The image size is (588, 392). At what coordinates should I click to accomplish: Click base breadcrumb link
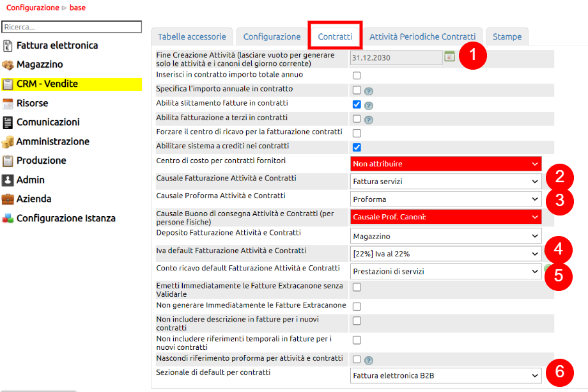[x=77, y=8]
